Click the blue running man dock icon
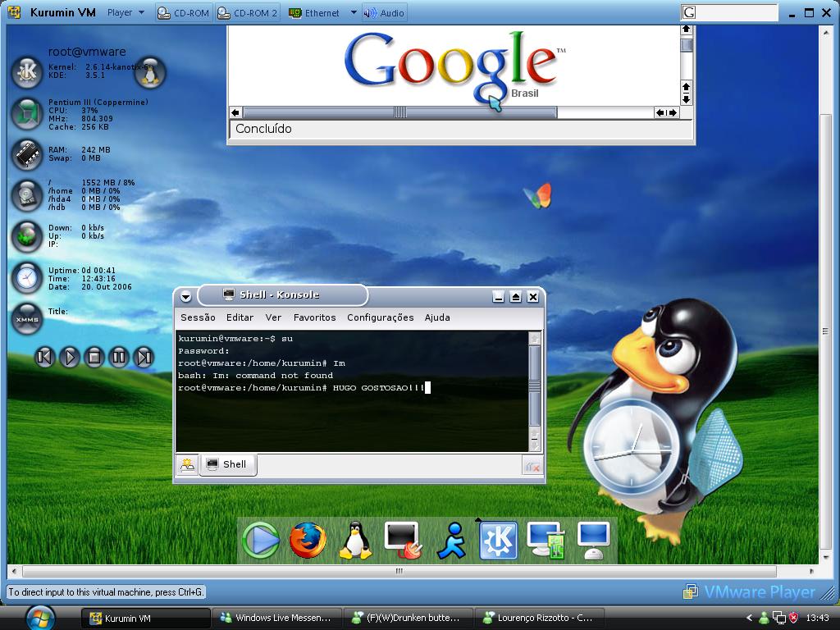This screenshot has height=630, width=840. click(x=452, y=540)
